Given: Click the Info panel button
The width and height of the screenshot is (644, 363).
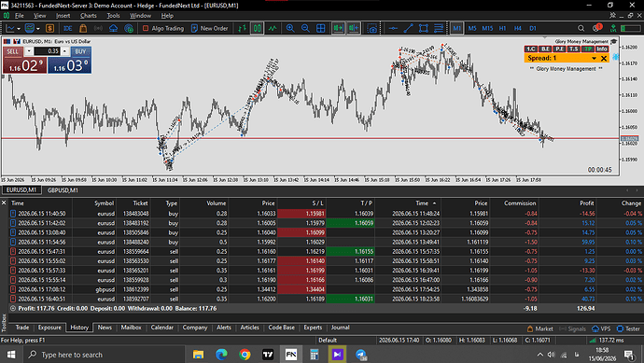Looking at the screenshot, I should pos(602,49).
